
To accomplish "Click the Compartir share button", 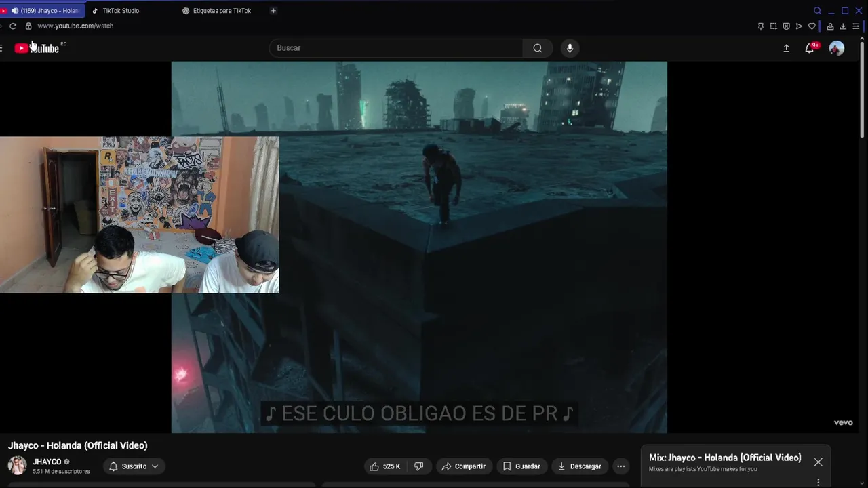I will [x=464, y=466].
